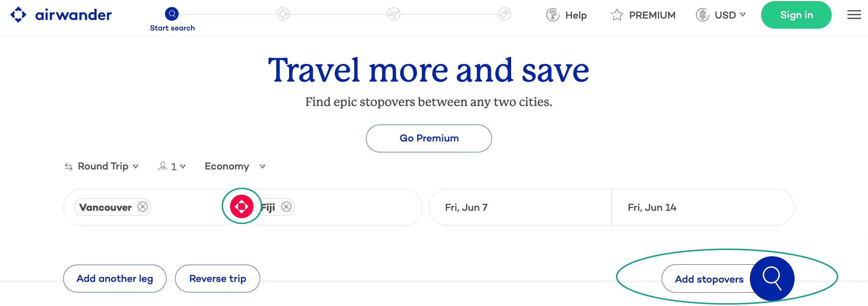Image resolution: width=868 pixels, height=306 pixels.
Task: Click the stopover step icon in progress bar
Action: pyautogui.click(x=282, y=13)
